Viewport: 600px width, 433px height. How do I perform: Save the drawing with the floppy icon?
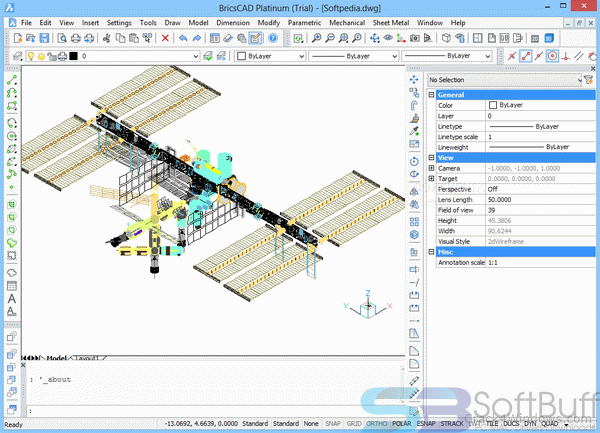coord(44,38)
